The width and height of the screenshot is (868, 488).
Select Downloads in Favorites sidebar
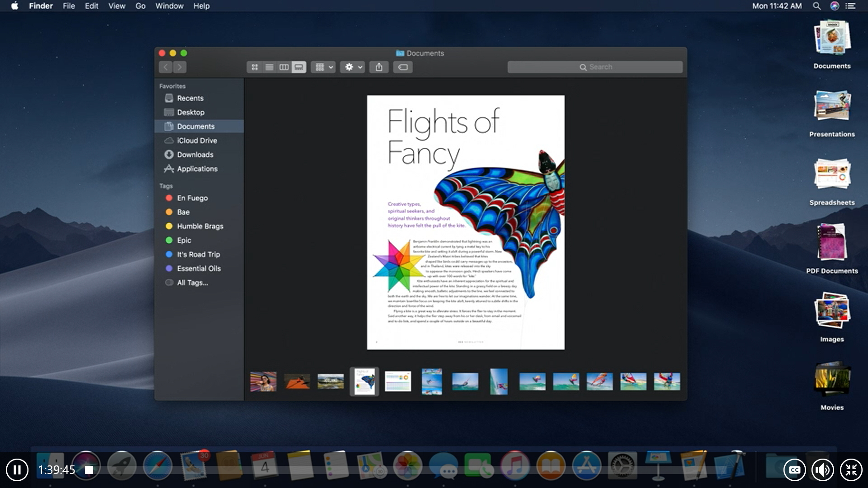(195, 155)
